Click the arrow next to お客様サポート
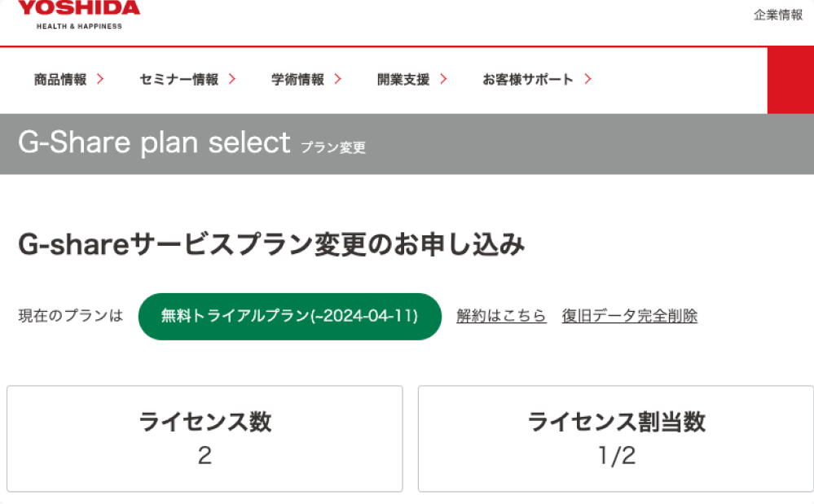This screenshot has width=814, height=504. pos(587,79)
